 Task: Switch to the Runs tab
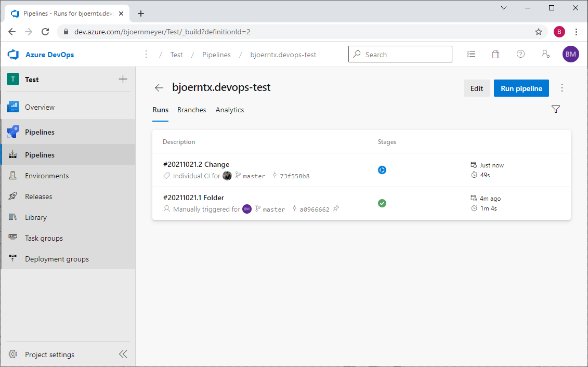(160, 110)
